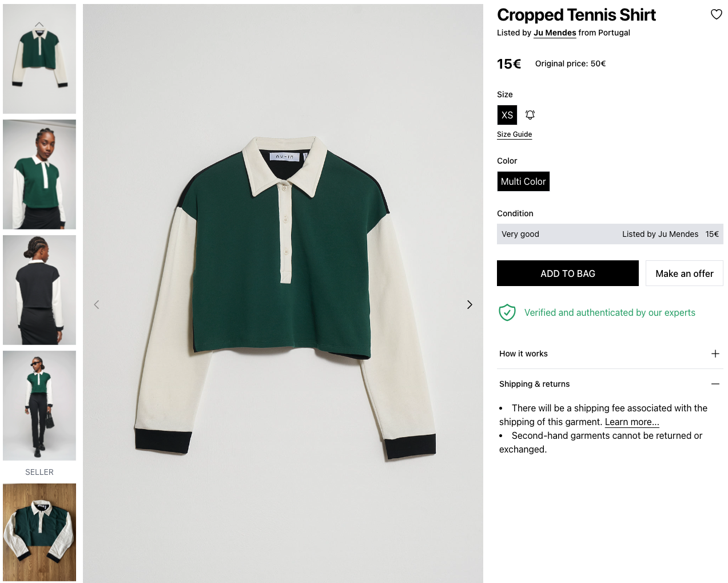The height and width of the screenshot is (583, 728).
Task: Click the ADD TO BAG button
Action: coord(567,273)
